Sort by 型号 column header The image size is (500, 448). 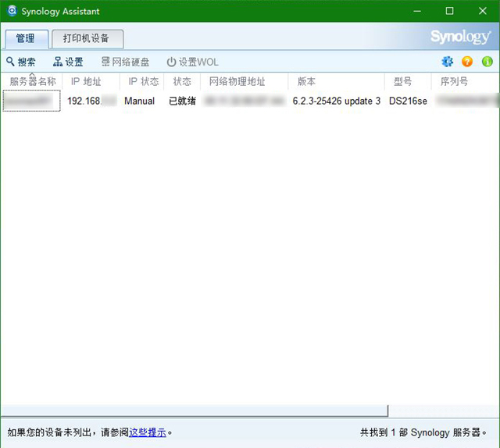click(x=408, y=81)
